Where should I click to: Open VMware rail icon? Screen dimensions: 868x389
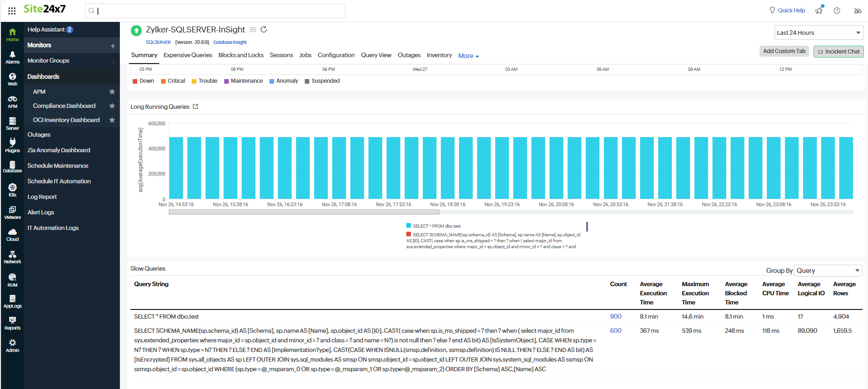[12, 213]
